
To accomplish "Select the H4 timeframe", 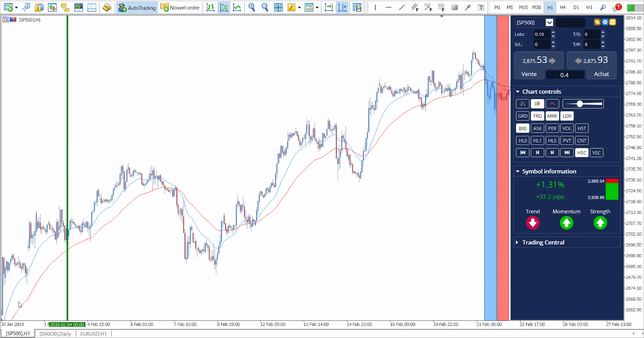I will (x=563, y=7).
